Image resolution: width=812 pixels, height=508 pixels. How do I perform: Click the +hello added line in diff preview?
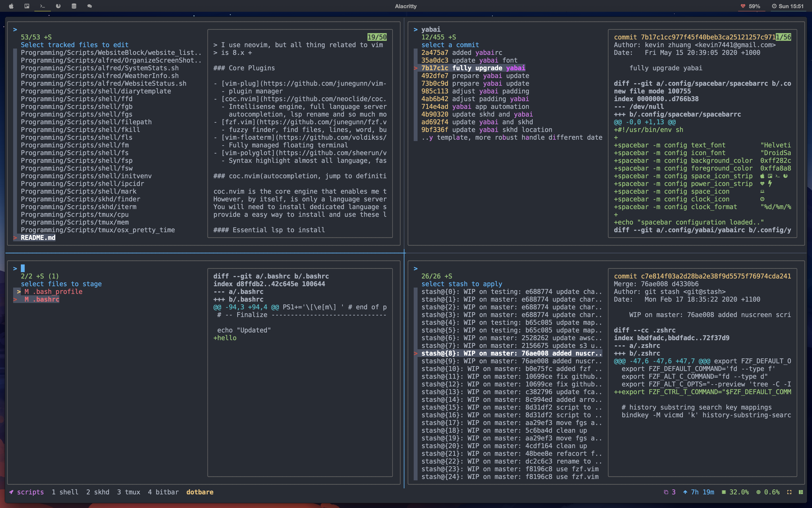pyautogui.click(x=225, y=338)
